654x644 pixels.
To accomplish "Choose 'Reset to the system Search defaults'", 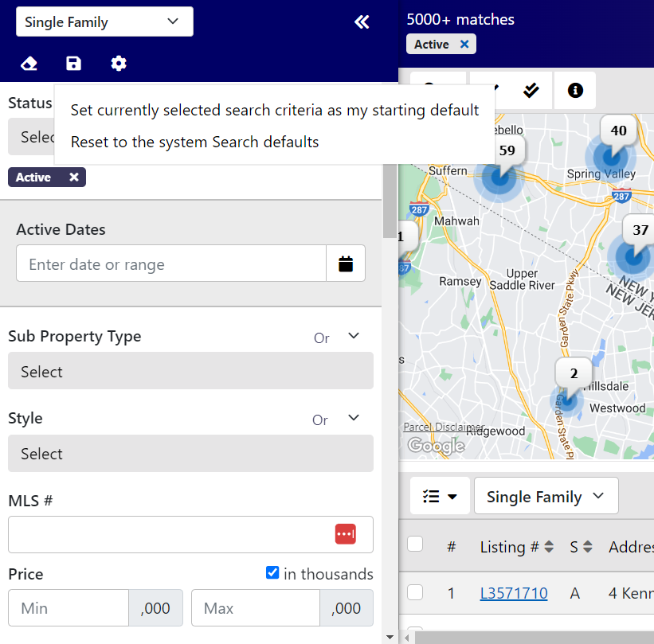I will point(194,142).
